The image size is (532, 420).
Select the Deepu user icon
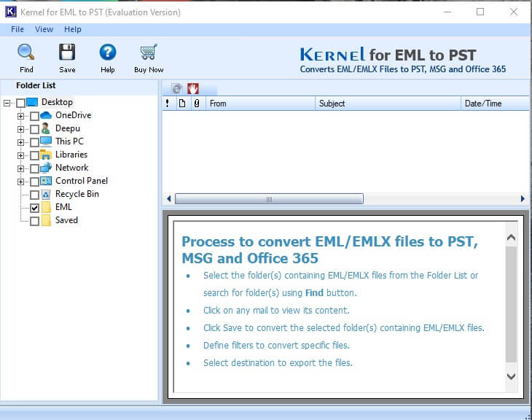pyautogui.click(x=45, y=128)
